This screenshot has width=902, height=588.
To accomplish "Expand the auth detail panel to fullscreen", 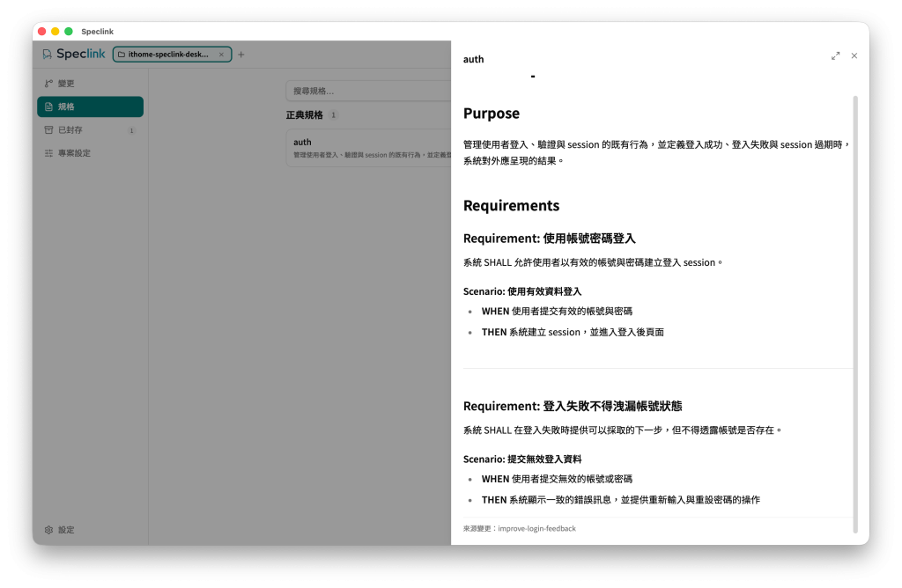I will (x=835, y=55).
